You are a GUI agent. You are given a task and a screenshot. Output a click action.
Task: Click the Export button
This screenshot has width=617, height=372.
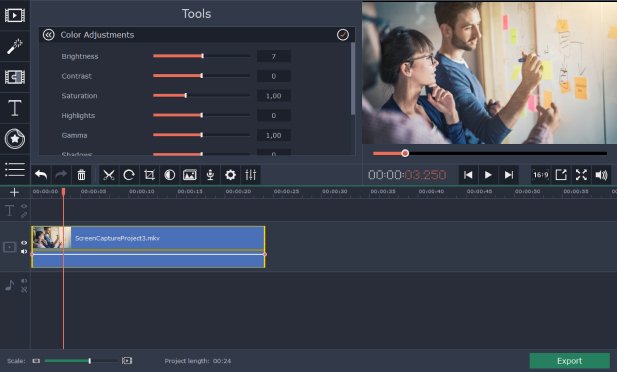(569, 361)
